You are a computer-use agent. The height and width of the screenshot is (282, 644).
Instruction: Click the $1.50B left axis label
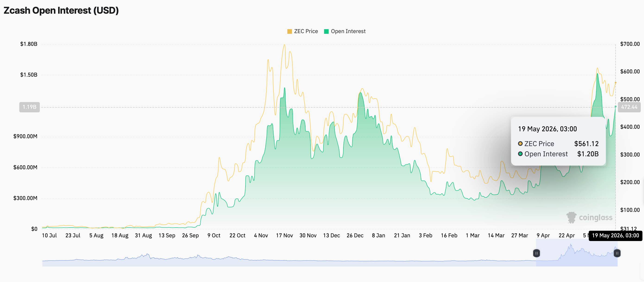click(x=29, y=75)
